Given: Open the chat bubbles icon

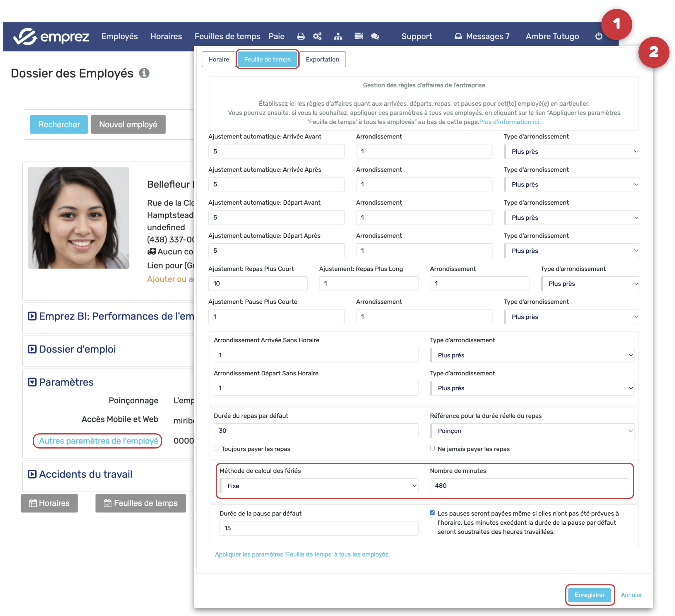Looking at the screenshot, I should (x=375, y=36).
